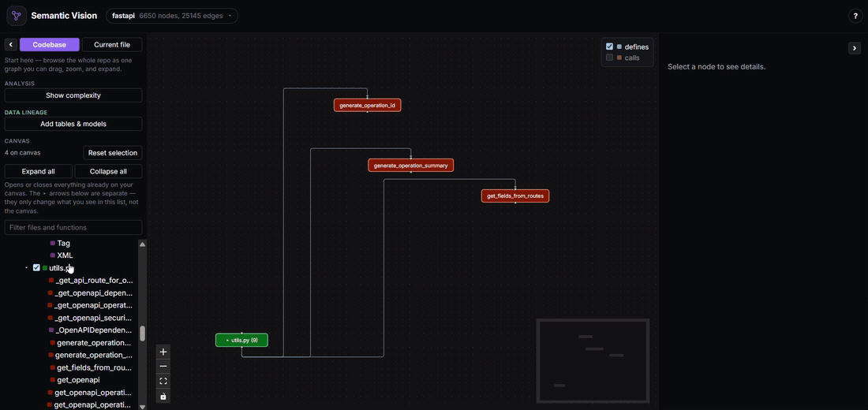Click the green square icon beside utils.py

coord(45,268)
